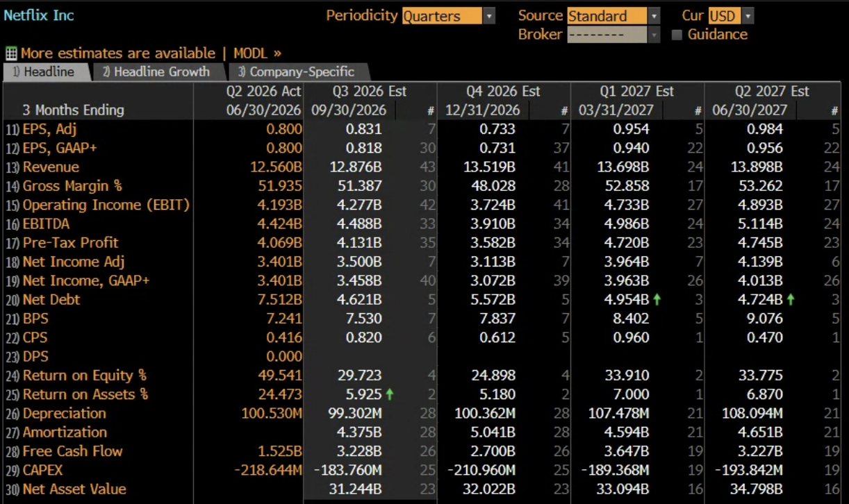Click green up arrow beside 5.925
This screenshot has height=504, width=849.
390,394
